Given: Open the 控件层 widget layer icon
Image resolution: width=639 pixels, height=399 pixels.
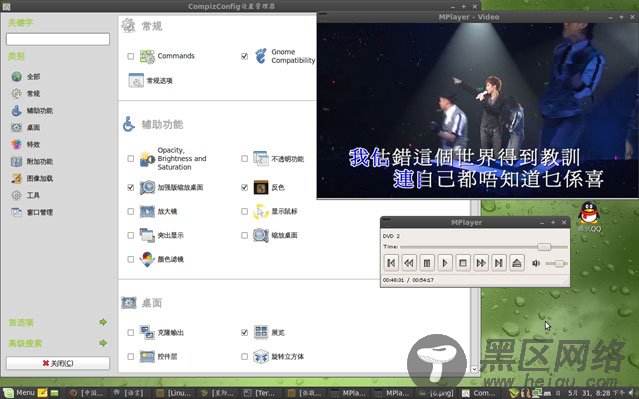Looking at the screenshot, I should pyautogui.click(x=147, y=357).
